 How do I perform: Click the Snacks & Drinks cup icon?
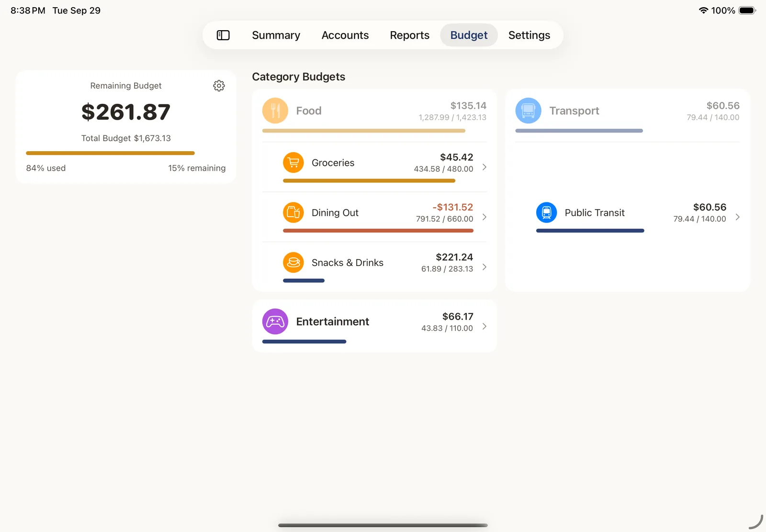click(x=293, y=263)
